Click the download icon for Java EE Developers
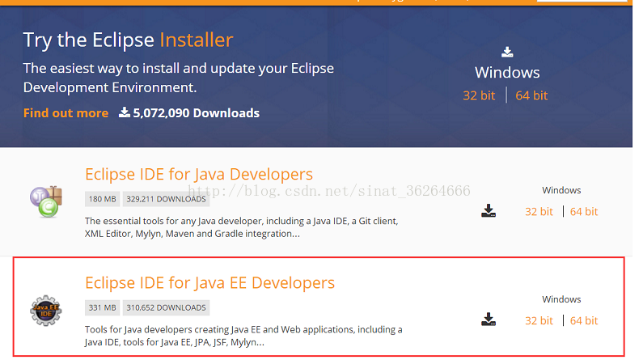The height and width of the screenshot is (364, 643). coord(489,320)
